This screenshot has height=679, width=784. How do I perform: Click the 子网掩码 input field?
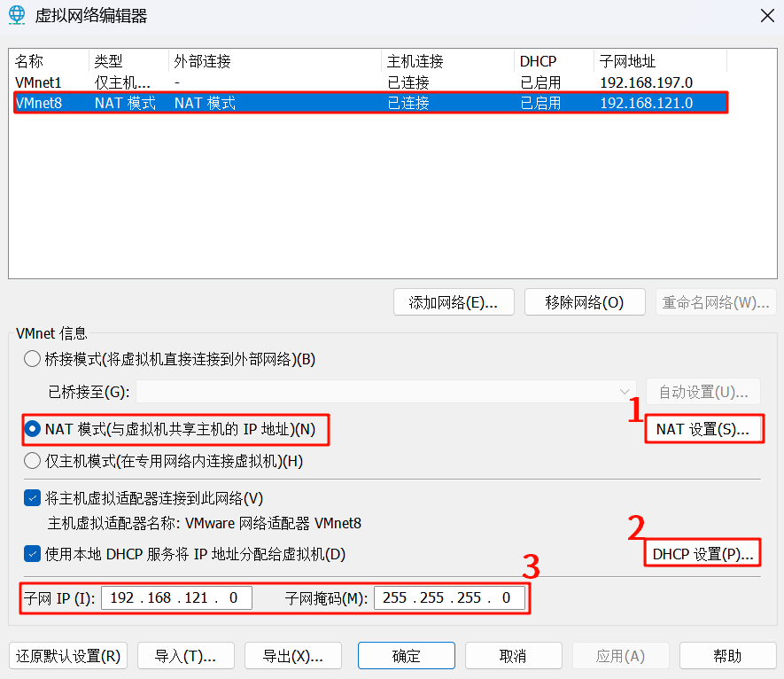pos(449,597)
